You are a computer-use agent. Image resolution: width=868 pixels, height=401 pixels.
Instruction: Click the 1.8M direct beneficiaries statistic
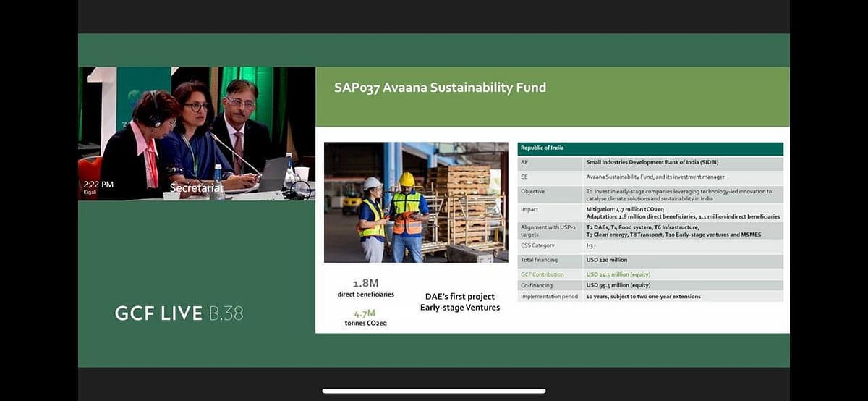365,288
